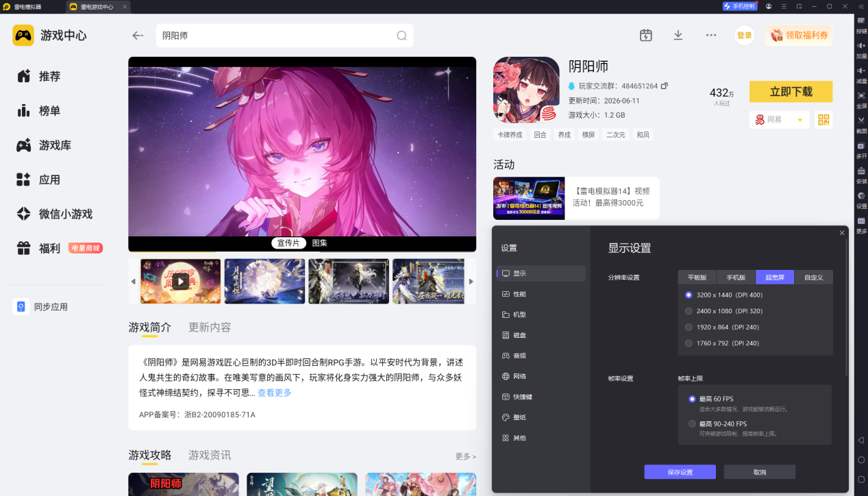Open the 按键 keymapping tool in right sidebar

pyautogui.click(x=861, y=25)
